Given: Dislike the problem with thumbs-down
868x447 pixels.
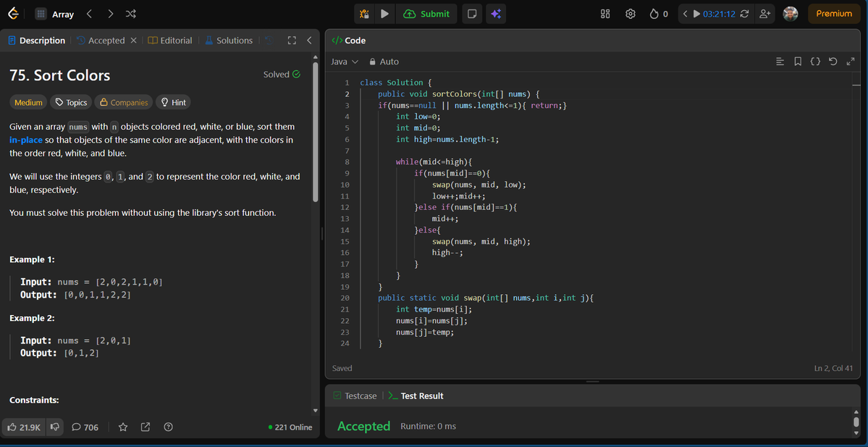Looking at the screenshot, I should coord(55,427).
